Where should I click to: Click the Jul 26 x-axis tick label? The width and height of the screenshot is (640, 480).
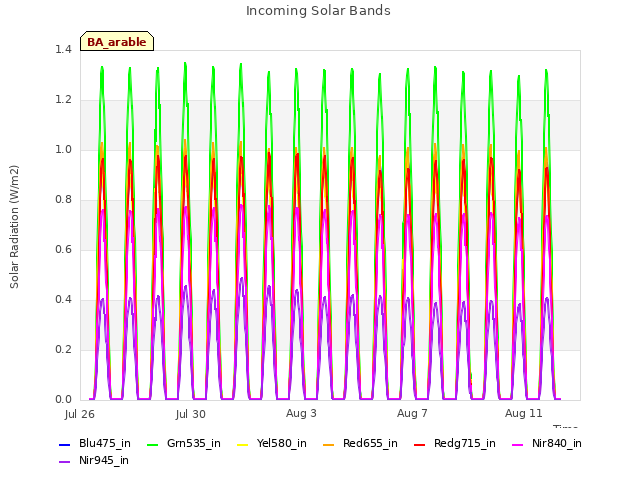[x=80, y=414]
